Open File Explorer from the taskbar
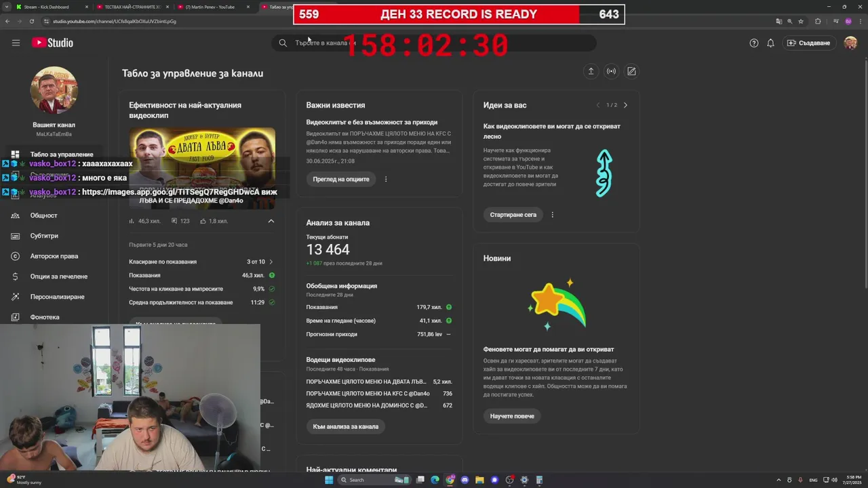This screenshot has height=488, width=868. click(479, 480)
